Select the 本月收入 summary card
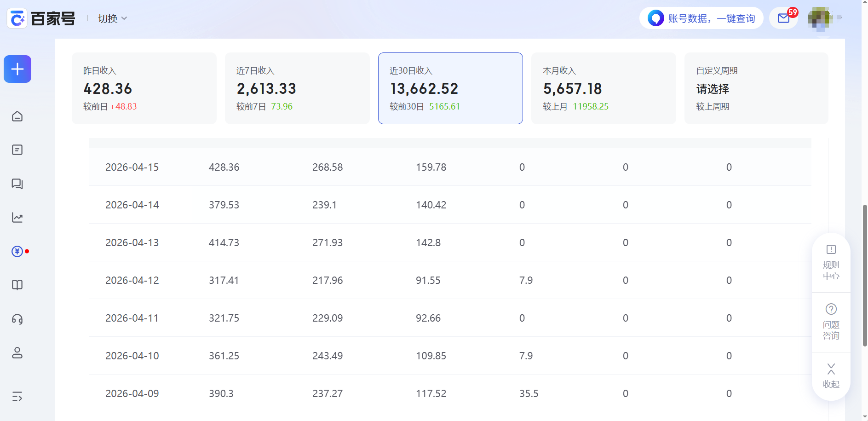 pyautogui.click(x=604, y=88)
